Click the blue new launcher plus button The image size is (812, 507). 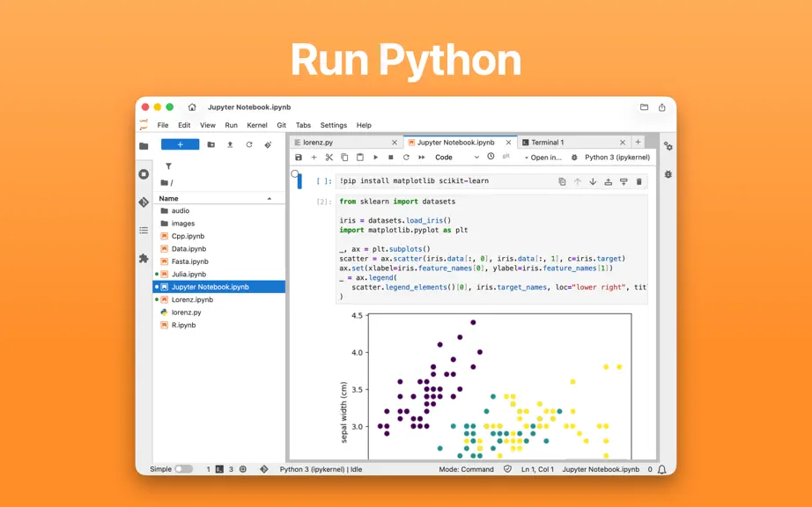pyautogui.click(x=180, y=144)
